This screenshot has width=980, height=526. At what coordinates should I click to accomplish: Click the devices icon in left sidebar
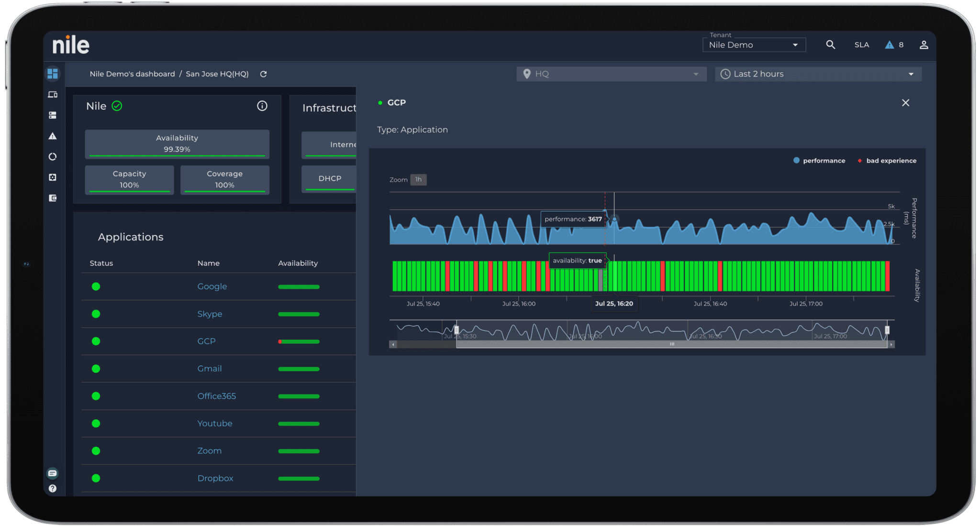[53, 95]
